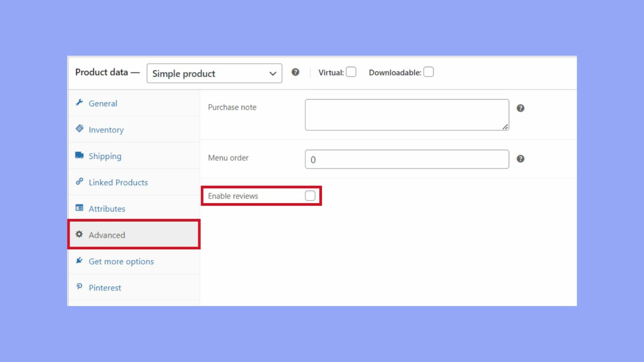Select the Get more options plug icon
This screenshot has width=644, height=362.
[x=80, y=260]
